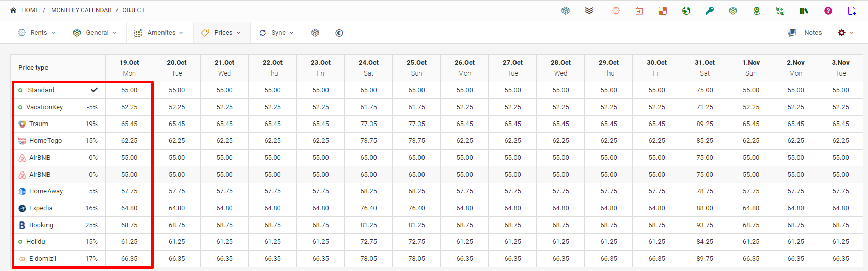
Task: Select the HomeTogo row label
Action: click(x=45, y=141)
